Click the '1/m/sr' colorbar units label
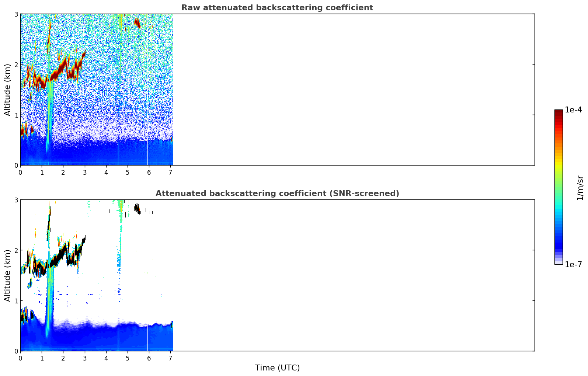The width and height of the screenshot is (588, 376). 580,188
